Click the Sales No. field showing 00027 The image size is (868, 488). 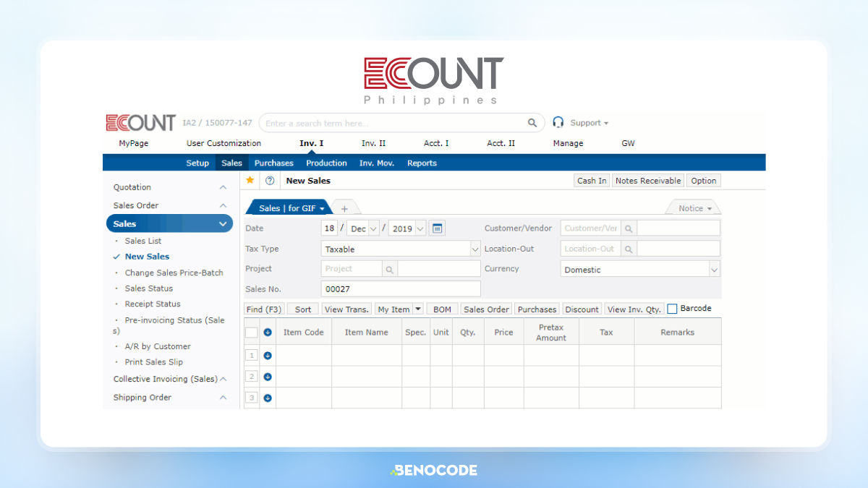coord(401,289)
